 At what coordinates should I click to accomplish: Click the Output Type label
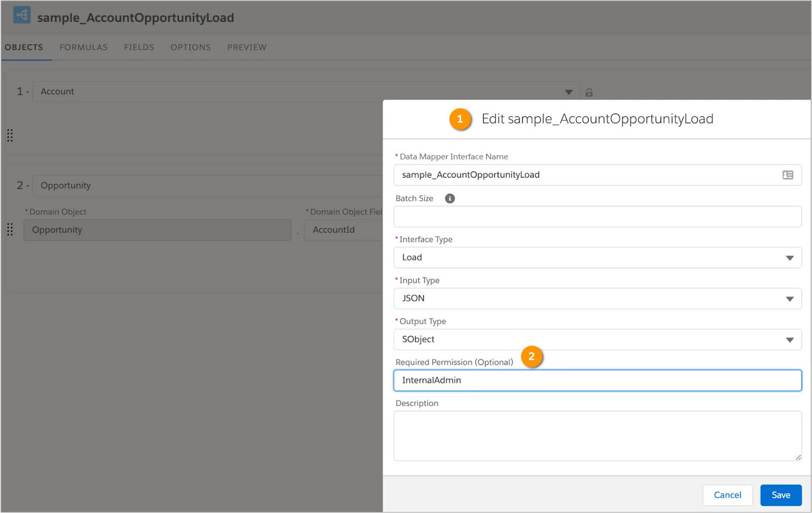[422, 321]
